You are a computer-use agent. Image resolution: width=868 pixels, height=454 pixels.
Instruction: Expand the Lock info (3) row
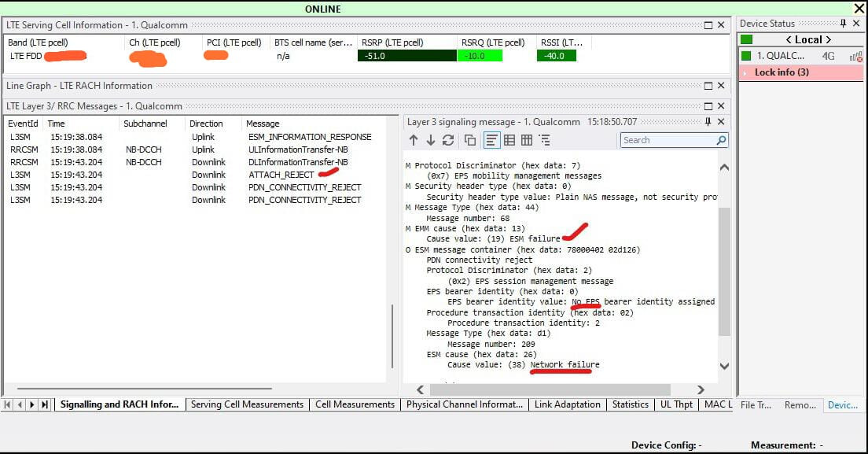[745, 72]
